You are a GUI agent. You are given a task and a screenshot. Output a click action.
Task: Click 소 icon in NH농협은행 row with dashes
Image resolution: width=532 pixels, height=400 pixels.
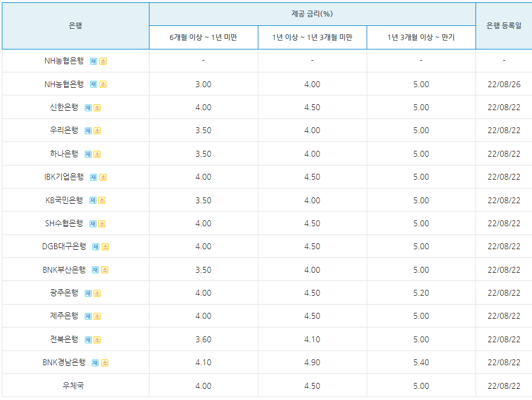[x=103, y=61]
